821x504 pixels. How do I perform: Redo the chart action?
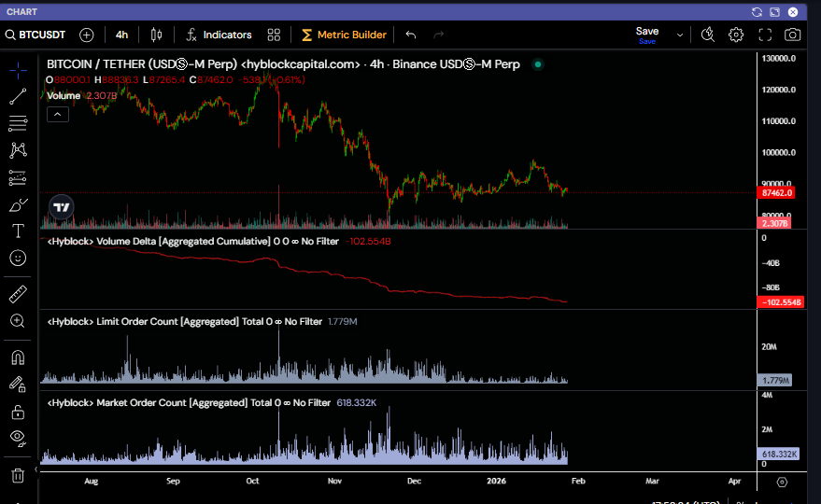[x=438, y=35]
